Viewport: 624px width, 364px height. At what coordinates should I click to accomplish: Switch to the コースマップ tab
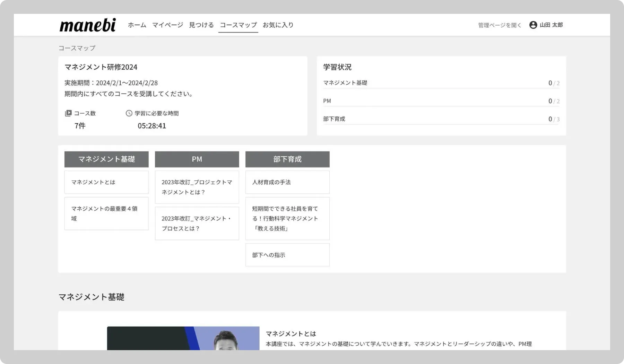[238, 25]
